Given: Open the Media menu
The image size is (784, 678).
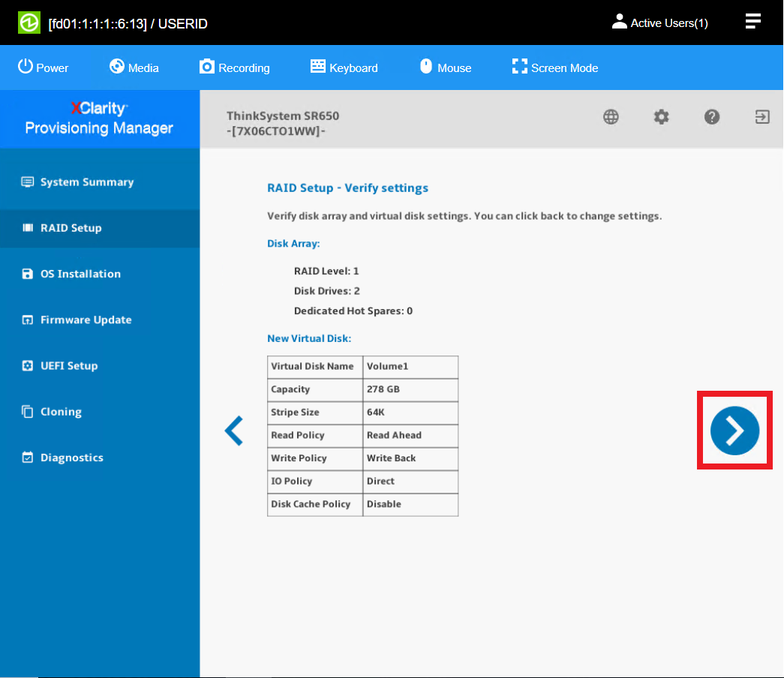Looking at the screenshot, I should coord(134,67).
